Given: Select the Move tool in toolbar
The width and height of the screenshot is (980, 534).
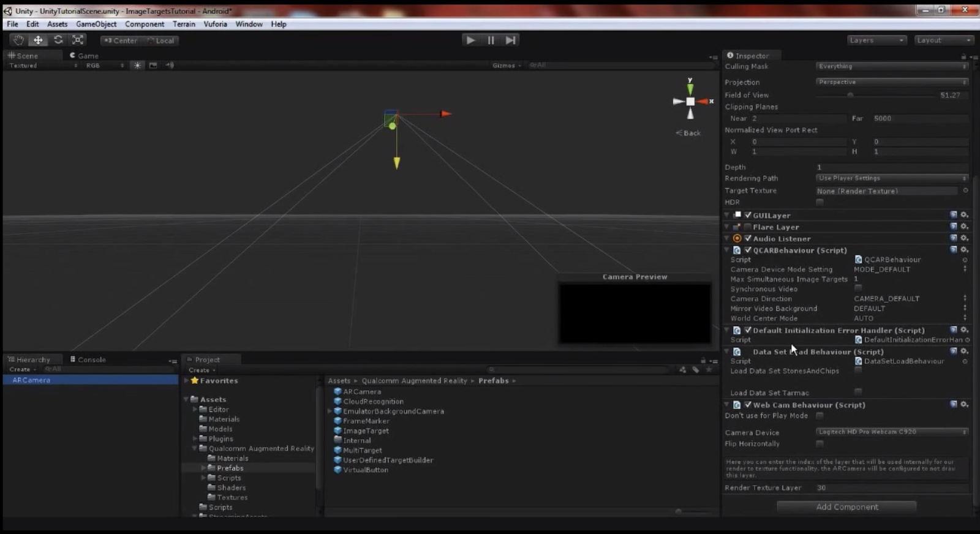Looking at the screenshot, I should [38, 40].
